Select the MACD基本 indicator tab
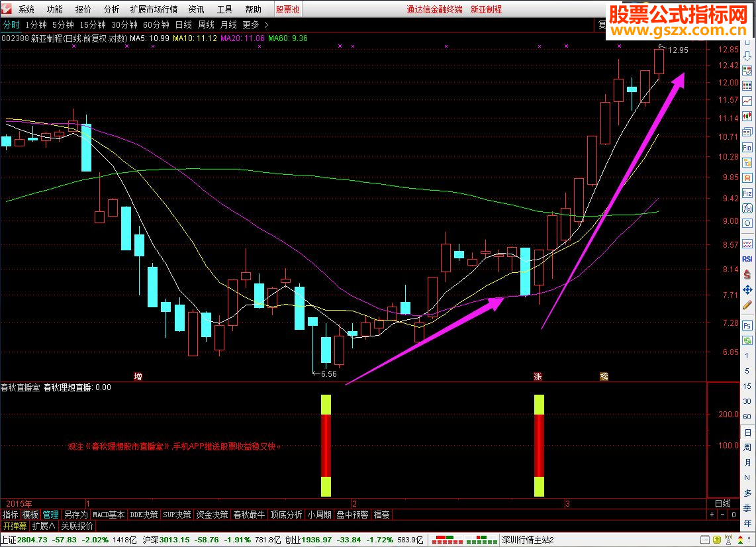 109,515
